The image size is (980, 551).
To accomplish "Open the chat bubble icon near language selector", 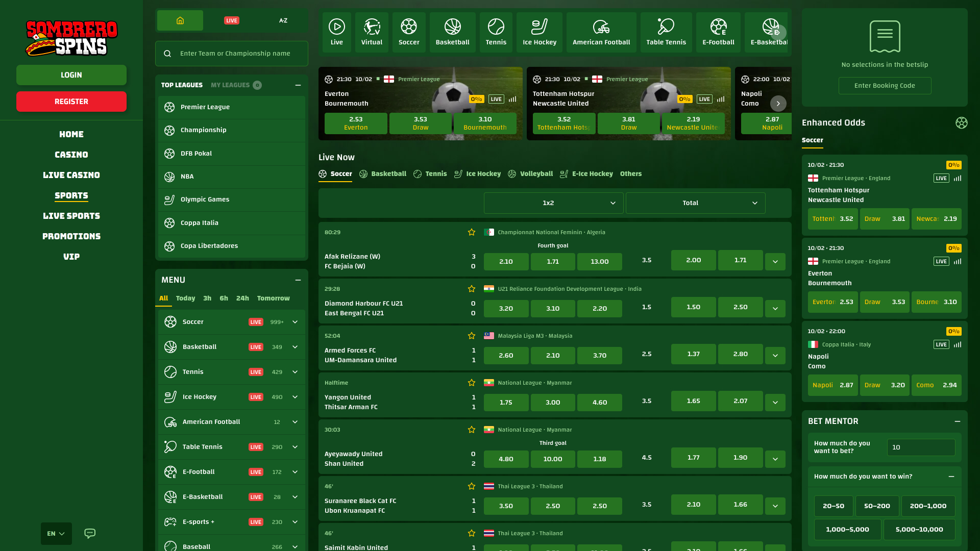I will (x=89, y=533).
